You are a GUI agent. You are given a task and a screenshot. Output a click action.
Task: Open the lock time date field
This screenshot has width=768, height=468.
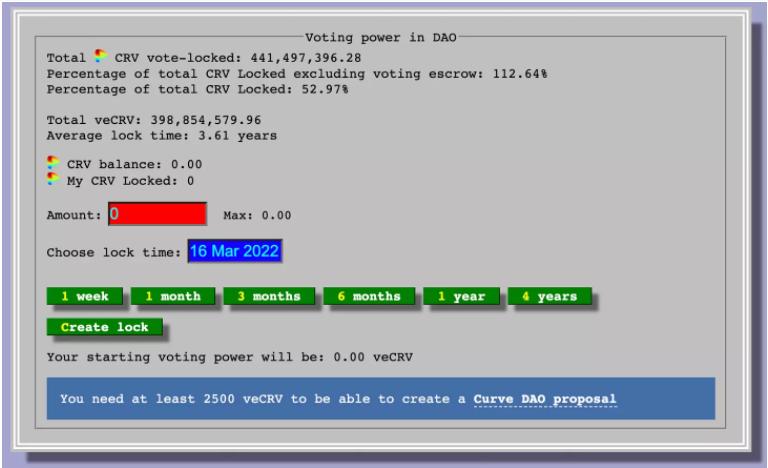coord(235,252)
